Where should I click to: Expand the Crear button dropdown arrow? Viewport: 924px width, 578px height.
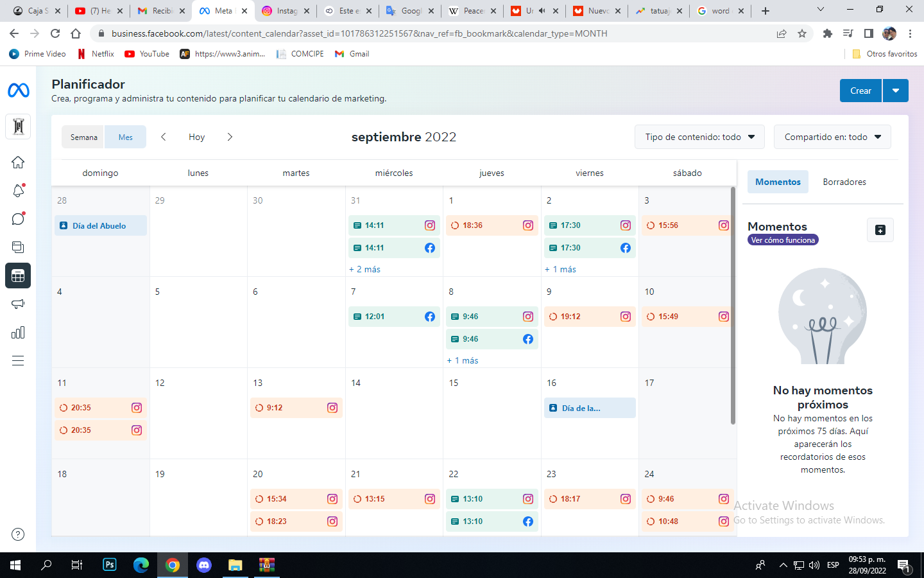coord(896,91)
